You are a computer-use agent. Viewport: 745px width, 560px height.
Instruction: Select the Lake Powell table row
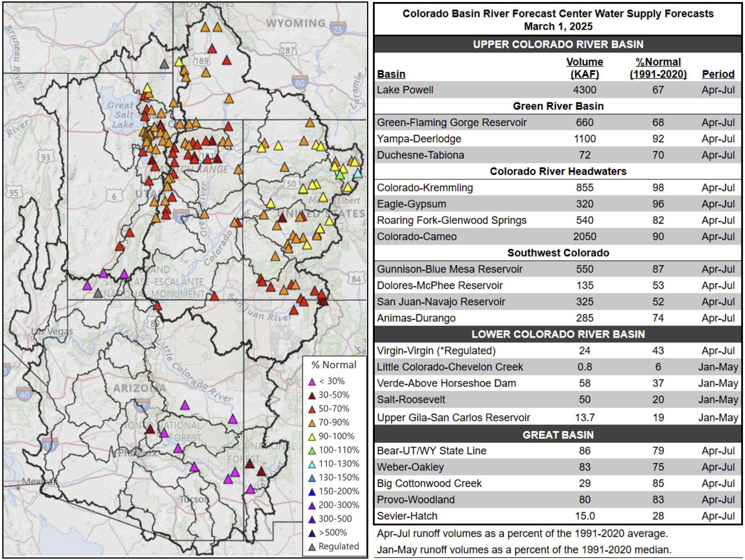click(558, 90)
